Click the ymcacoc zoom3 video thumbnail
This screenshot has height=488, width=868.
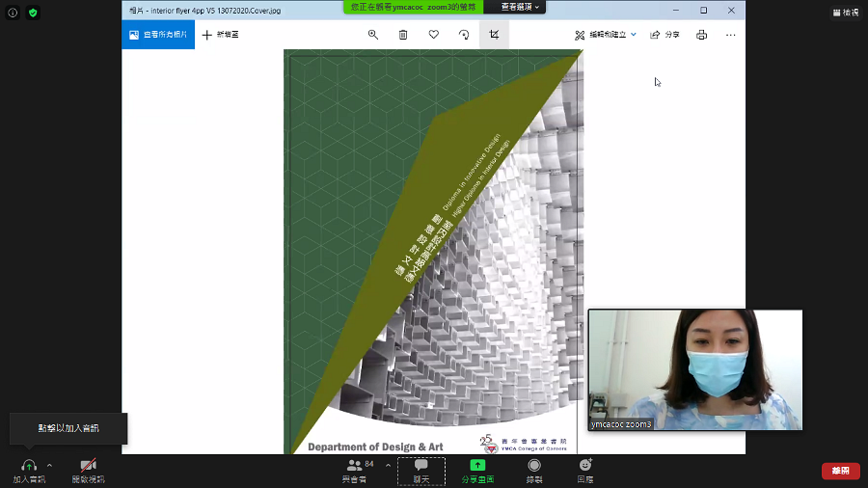click(695, 369)
